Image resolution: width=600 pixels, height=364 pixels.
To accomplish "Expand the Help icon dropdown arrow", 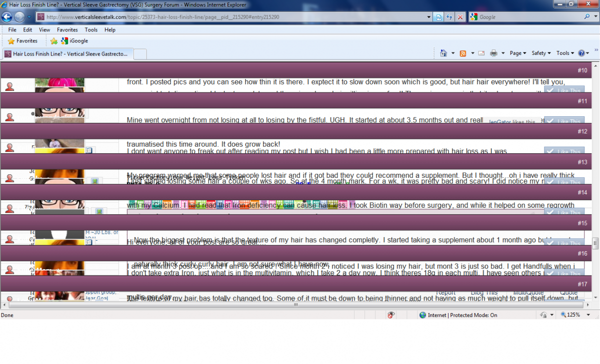I will tap(588, 53).
